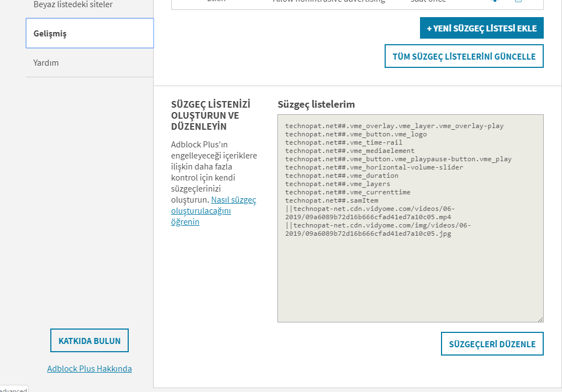Click filter line ending vme_overlay-play

(x=394, y=126)
